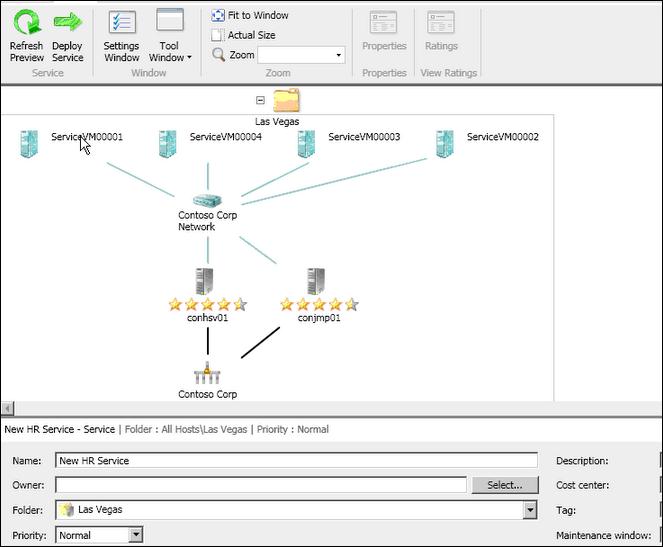Screen dimensions: 663x547
Task: Click the Maintenance window label
Action: coord(604,536)
